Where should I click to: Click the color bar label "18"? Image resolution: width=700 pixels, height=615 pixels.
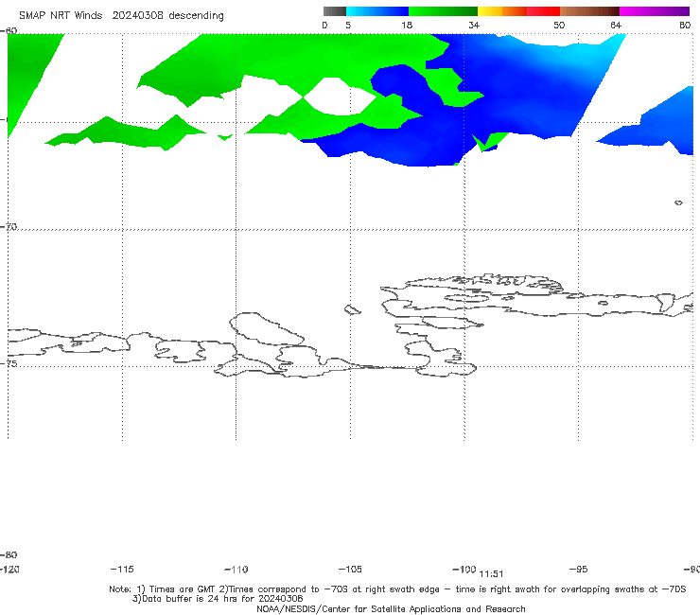pyautogui.click(x=407, y=25)
